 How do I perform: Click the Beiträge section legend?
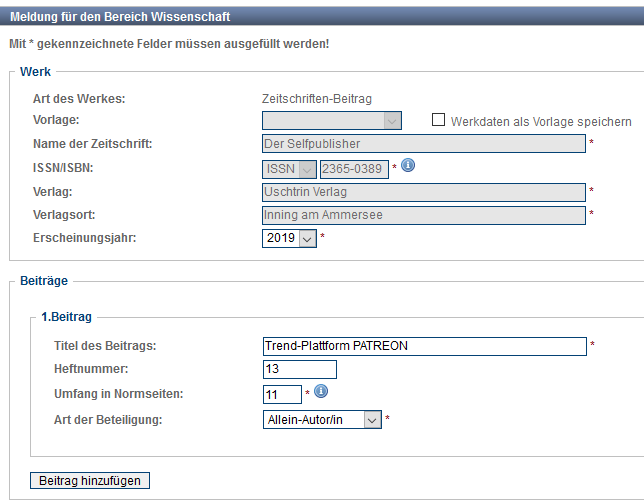tap(44, 283)
